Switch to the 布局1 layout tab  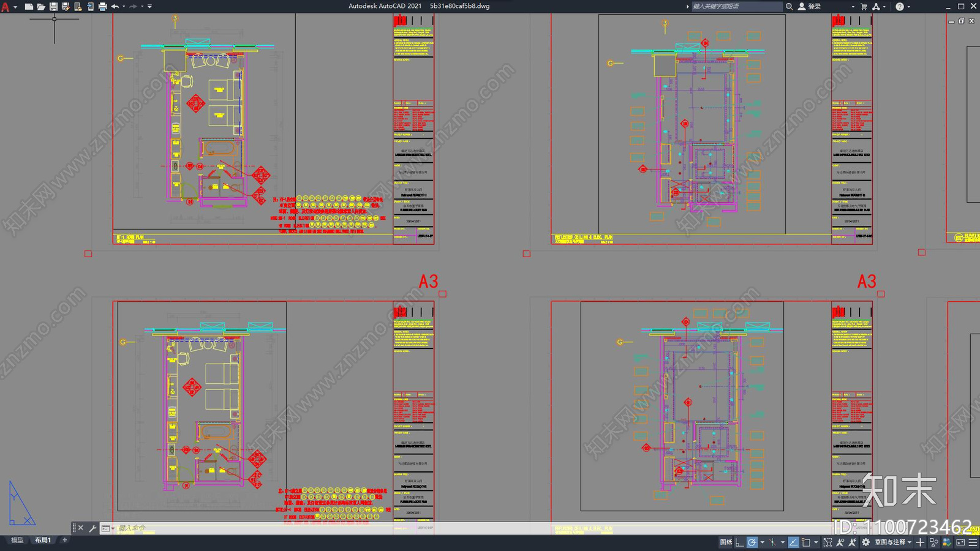[43, 540]
